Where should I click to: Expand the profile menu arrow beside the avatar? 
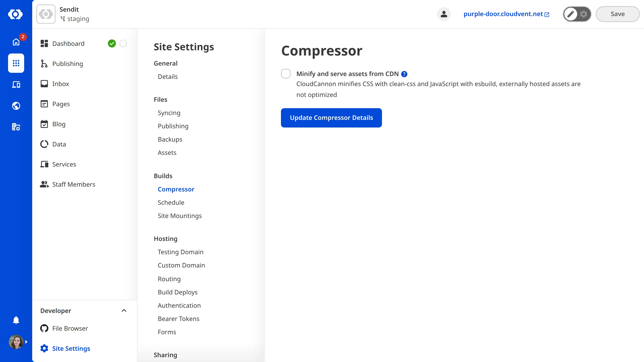27,342
